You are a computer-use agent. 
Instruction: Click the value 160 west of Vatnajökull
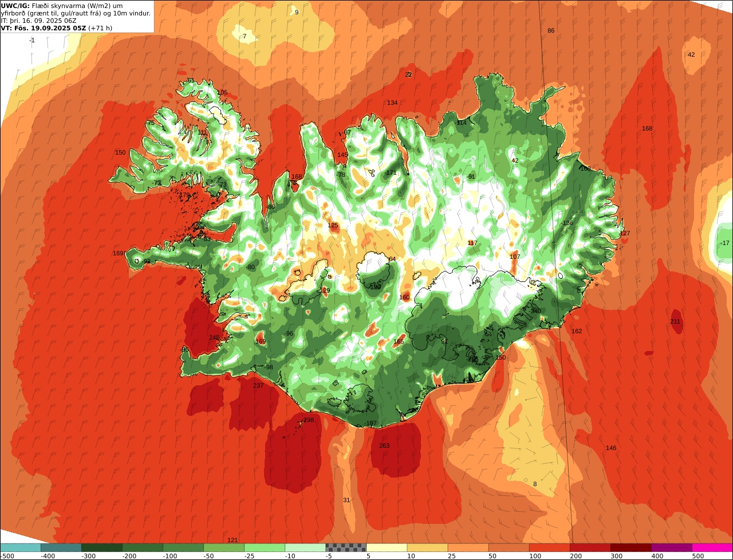(x=404, y=298)
